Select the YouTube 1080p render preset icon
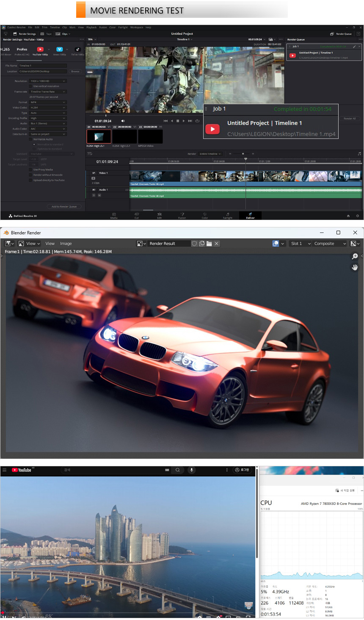This screenshot has height=620, width=364. click(40, 50)
